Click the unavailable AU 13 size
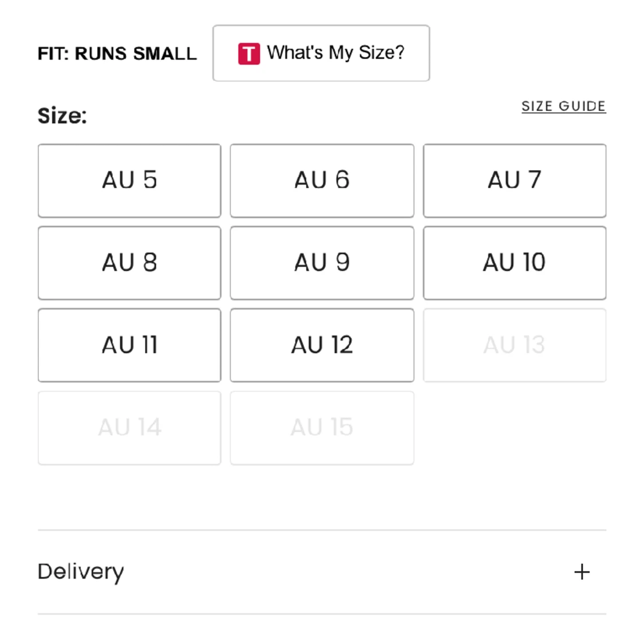 coord(515,345)
